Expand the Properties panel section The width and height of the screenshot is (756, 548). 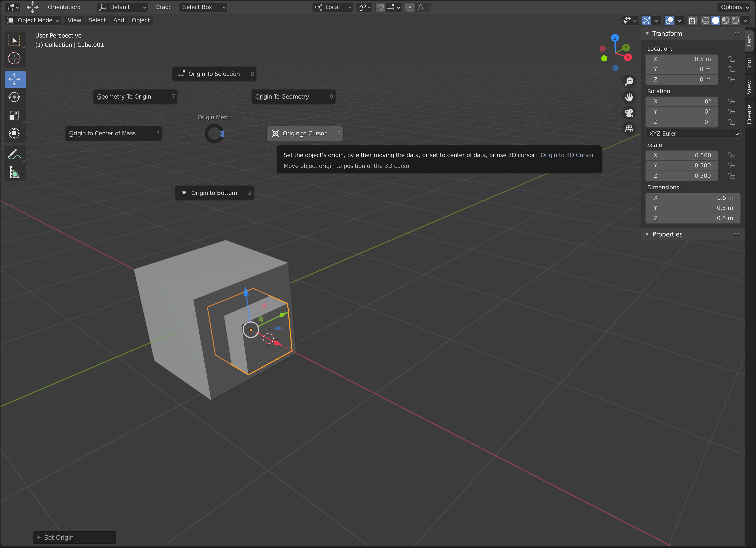point(667,234)
